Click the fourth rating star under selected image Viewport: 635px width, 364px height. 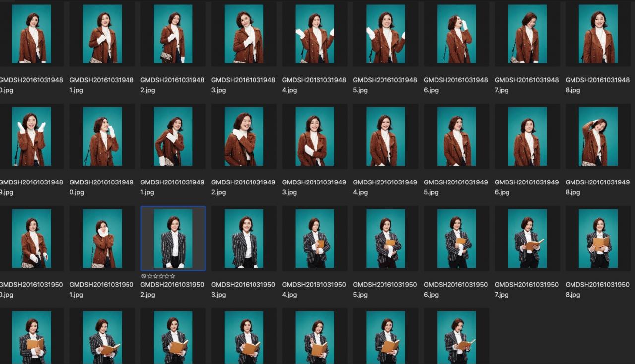pos(167,276)
